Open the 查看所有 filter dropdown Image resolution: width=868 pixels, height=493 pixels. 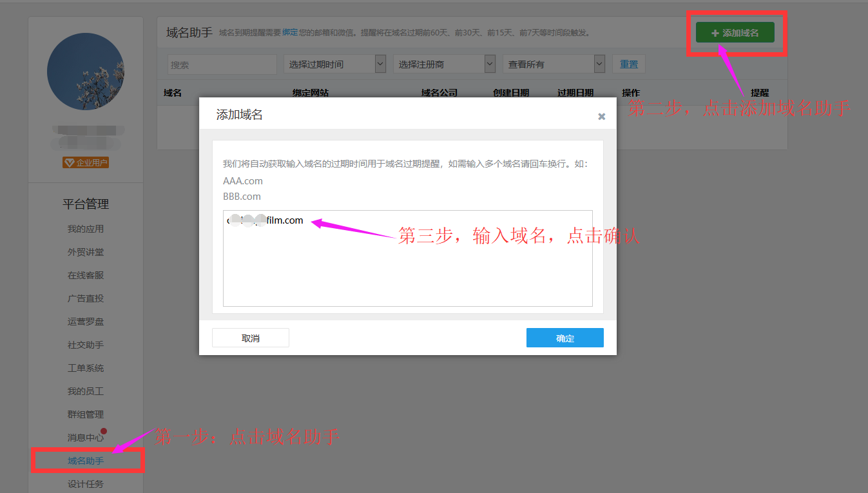coord(555,64)
